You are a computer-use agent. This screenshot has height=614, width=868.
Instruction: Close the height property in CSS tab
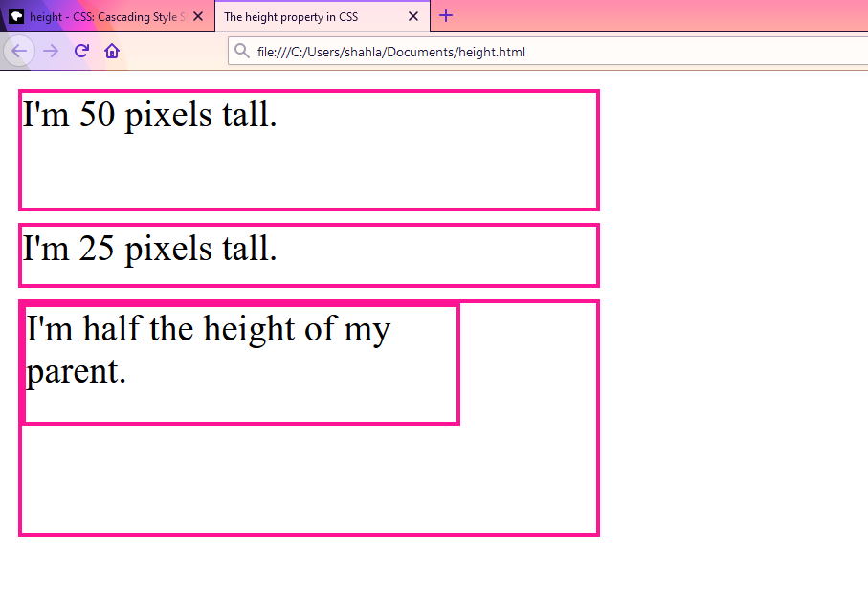coord(412,15)
